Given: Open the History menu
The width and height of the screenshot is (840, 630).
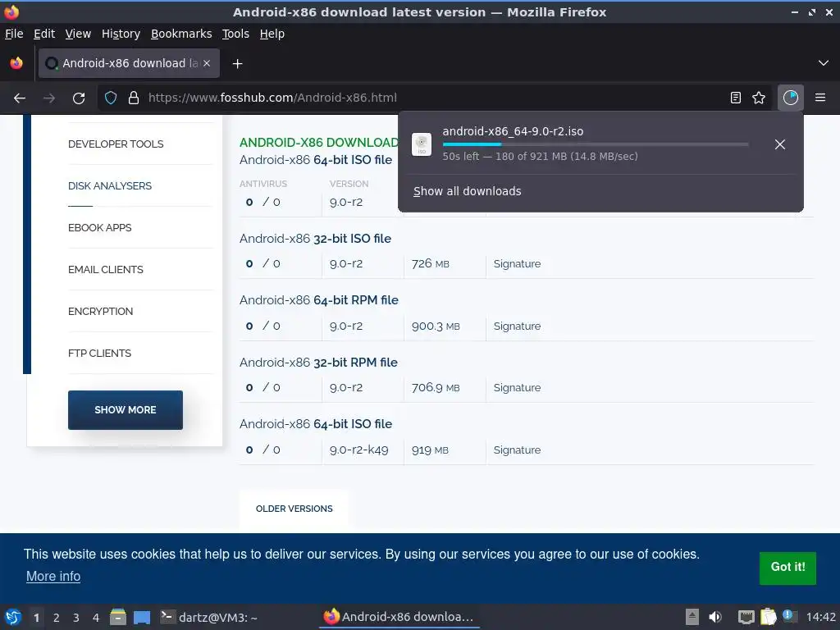Looking at the screenshot, I should [x=121, y=34].
